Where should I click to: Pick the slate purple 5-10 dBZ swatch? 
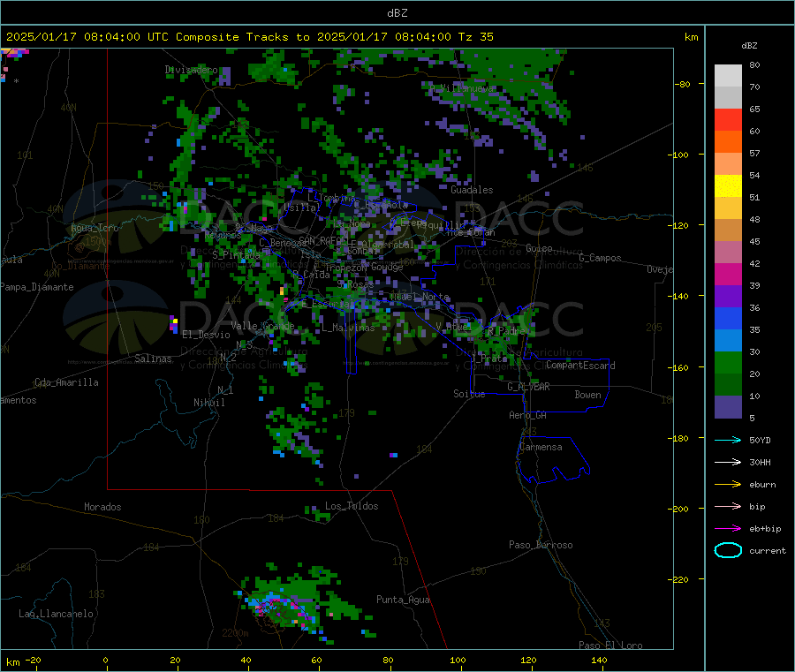coord(728,407)
